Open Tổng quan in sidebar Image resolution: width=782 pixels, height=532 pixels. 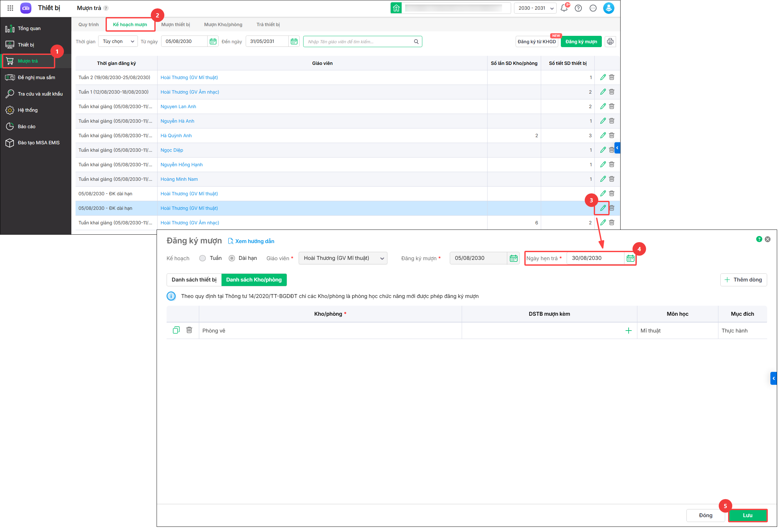point(36,28)
